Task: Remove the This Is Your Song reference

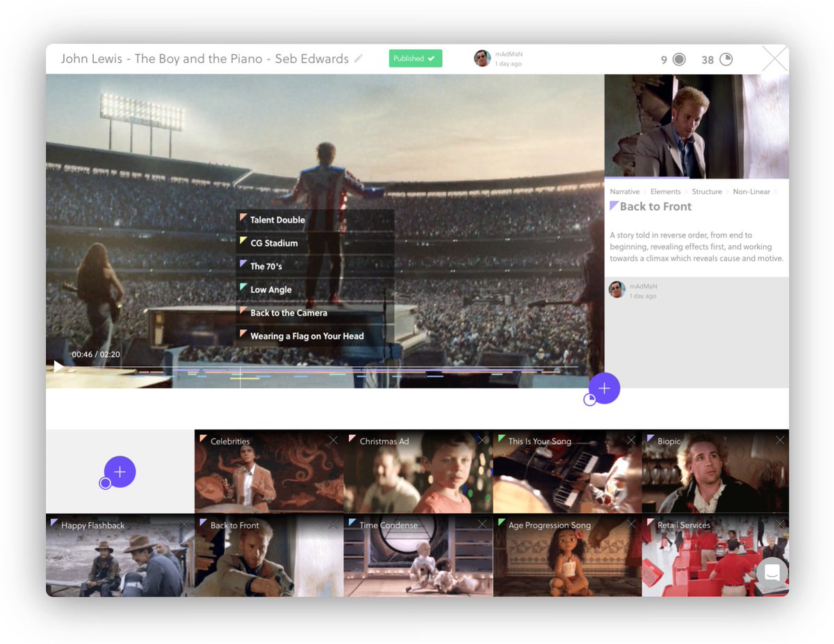Action: coord(631,440)
